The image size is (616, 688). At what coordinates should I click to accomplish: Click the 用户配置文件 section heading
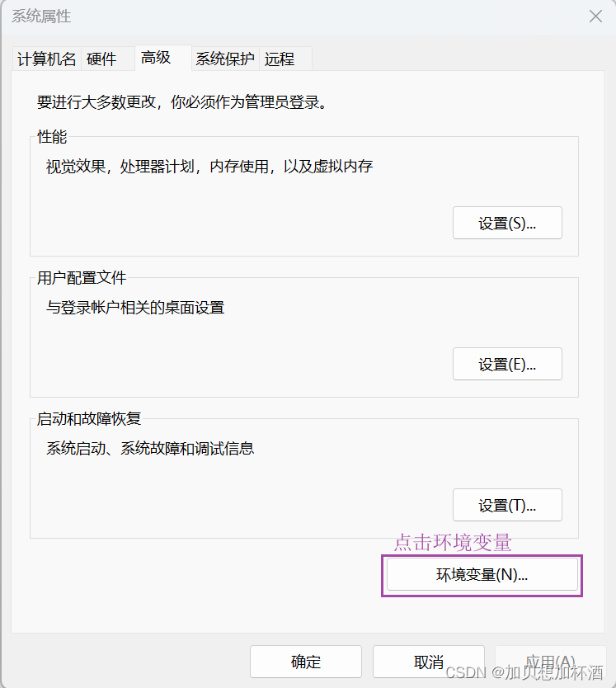point(80,278)
